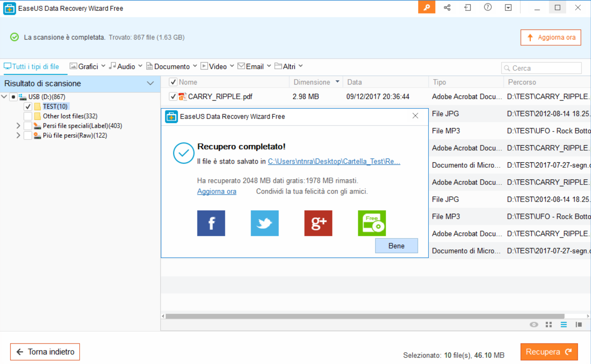
Task: Collapse the Risultato di scansione panel
Action: click(x=150, y=83)
